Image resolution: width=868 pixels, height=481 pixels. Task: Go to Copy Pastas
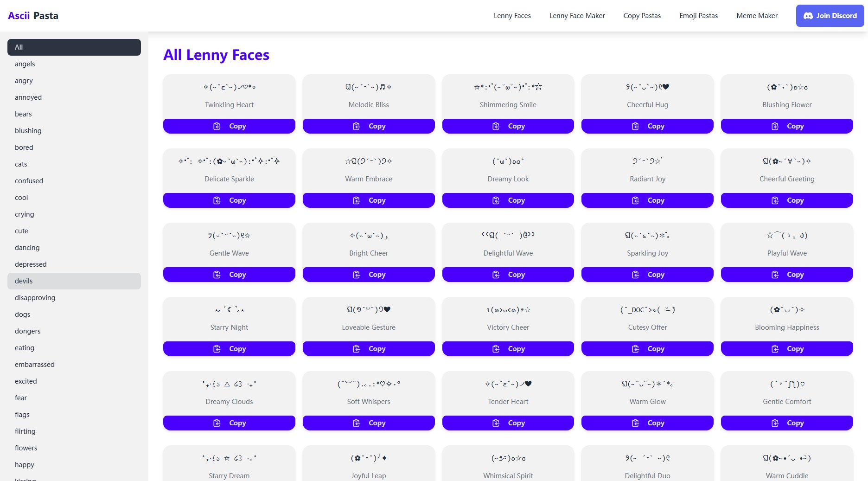[x=642, y=16]
